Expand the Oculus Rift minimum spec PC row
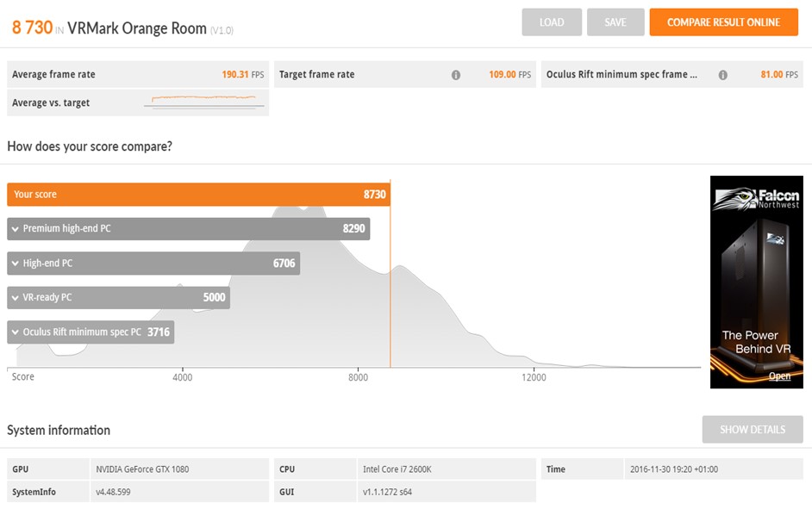 pyautogui.click(x=16, y=332)
